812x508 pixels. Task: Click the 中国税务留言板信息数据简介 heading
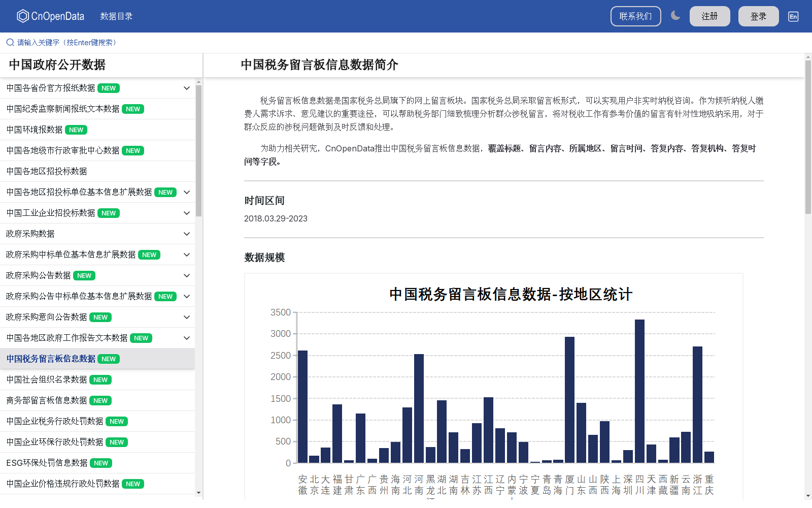[x=320, y=65]
